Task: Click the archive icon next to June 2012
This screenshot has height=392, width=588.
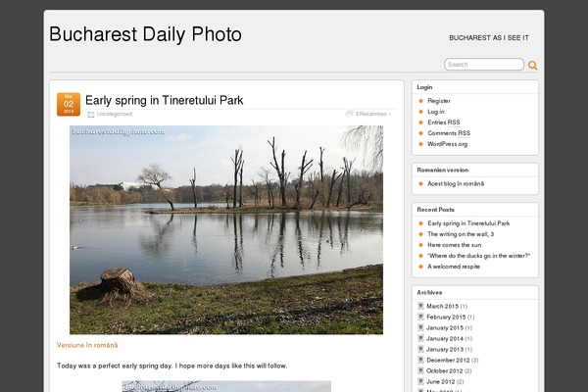Action: [x=420, y=381]
